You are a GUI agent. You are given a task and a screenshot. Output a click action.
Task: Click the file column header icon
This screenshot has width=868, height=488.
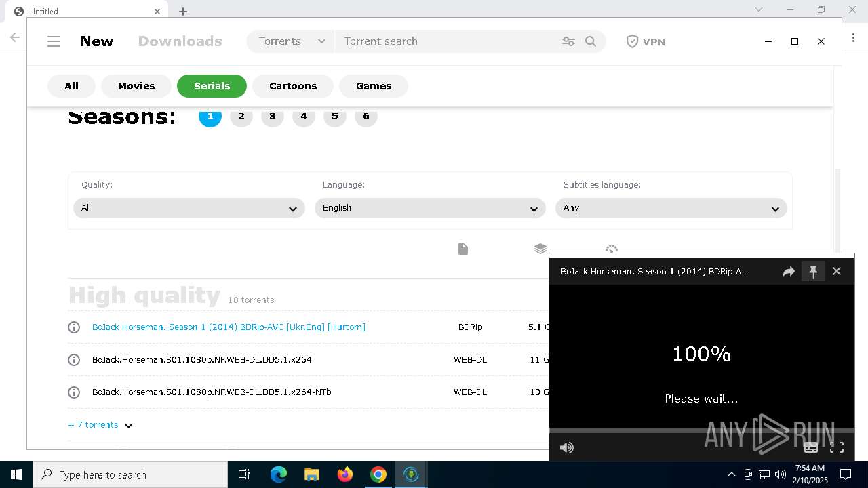[463, 249]
